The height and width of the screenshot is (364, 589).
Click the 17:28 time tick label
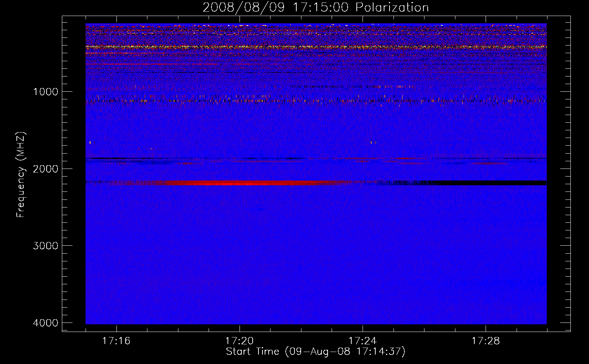coord(486,341)
